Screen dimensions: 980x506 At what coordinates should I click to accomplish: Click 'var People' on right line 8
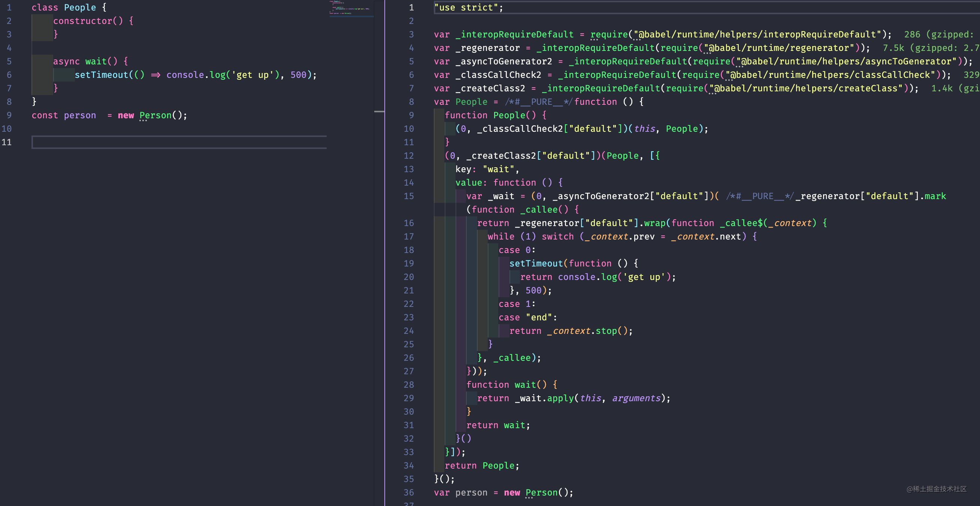point(461,102)
